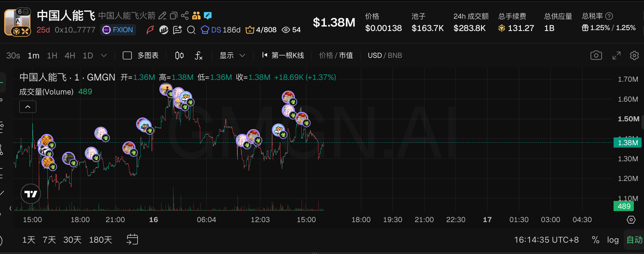The height and width of the screenshot is (254, 644).
Task: Open the timeframe dropdown chevron after 1D
Action: pos(104,55)
